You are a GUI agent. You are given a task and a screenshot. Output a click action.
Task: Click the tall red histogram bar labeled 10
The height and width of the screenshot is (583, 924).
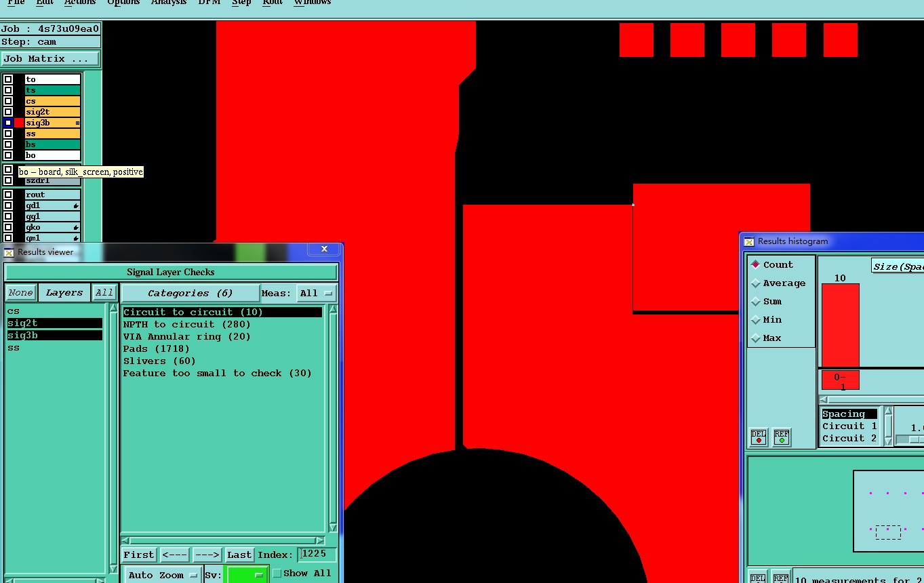point(841,325)
